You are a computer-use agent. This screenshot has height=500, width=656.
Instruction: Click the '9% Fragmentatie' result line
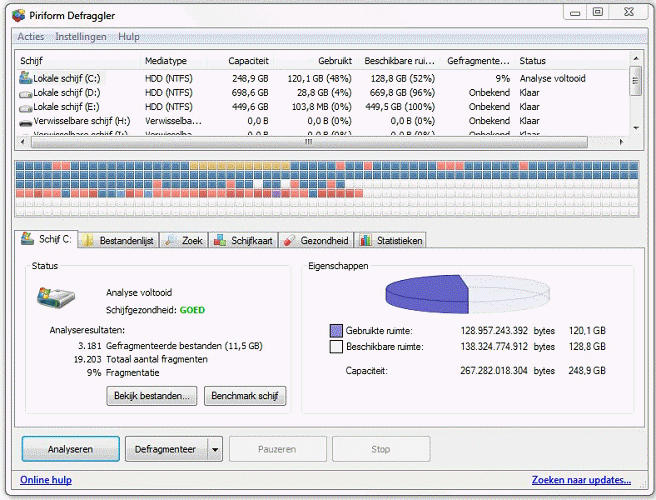123,373
